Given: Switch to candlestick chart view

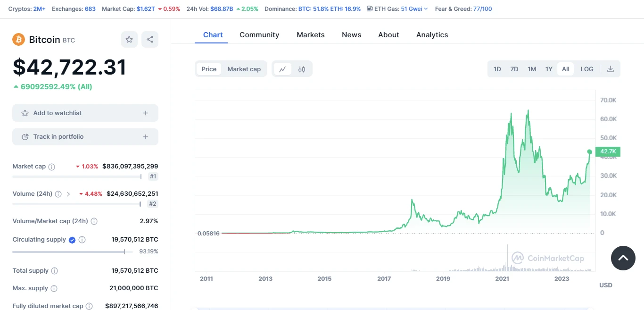Looking at the screenshot, I should [x=302, y=69].
